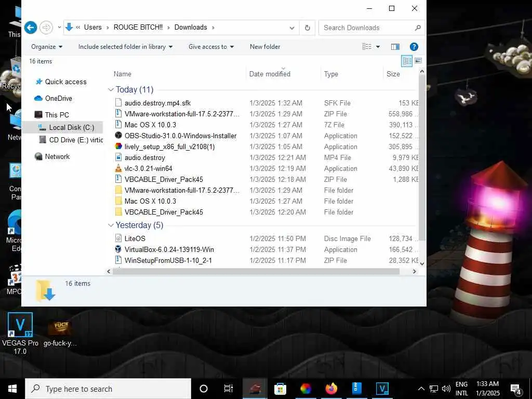Select the LiteOS disc image icon
Screen dimensions: 532x399
tap(118, 238)
